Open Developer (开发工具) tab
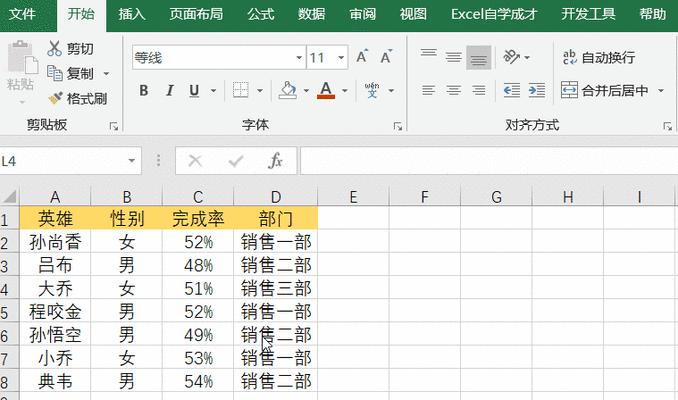The width and height of the screenshot is (678, 400). pos(588,14)
